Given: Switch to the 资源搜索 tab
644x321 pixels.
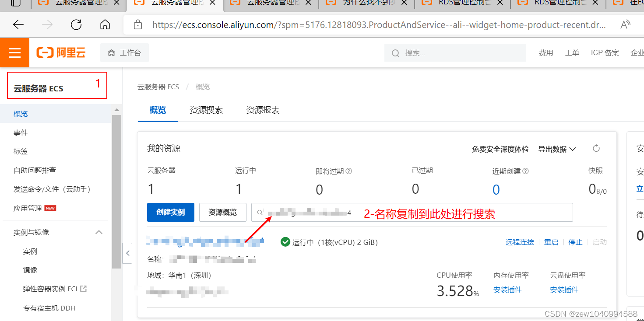Looking at the screenshot, I should (x=206, y=110).
